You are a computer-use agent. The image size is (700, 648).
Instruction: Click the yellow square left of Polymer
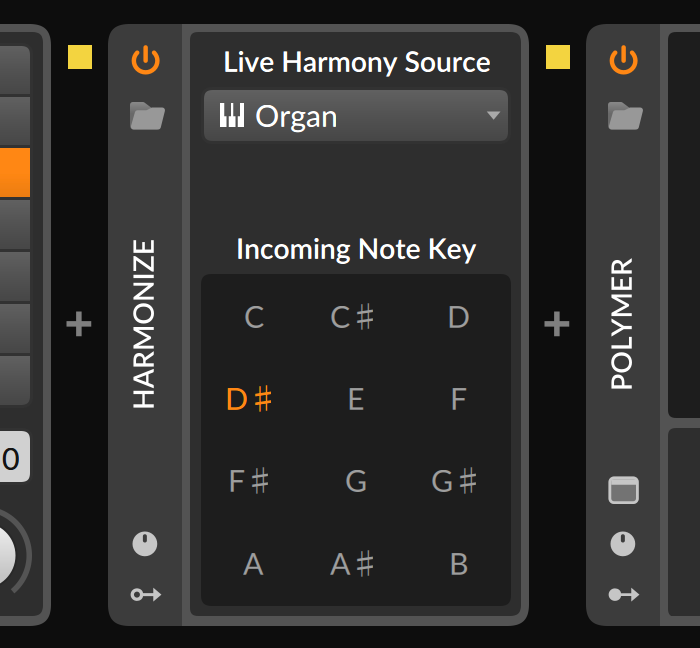[x=558, y=57]
